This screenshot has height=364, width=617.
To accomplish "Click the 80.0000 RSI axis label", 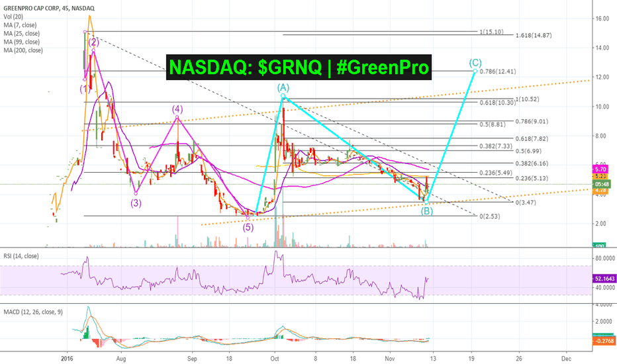I will click(605, 258).
